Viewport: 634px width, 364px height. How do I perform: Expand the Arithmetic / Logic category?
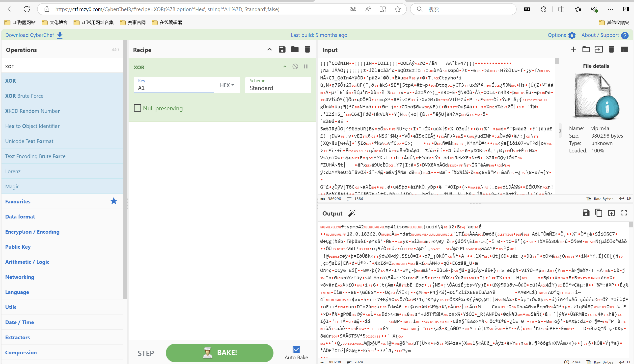tap(63, 262)
